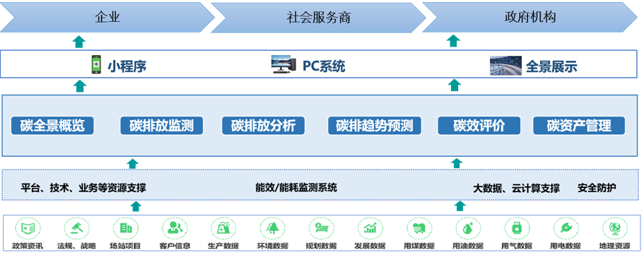Click the 客户信息 caption text

click(x=175, y=246)
